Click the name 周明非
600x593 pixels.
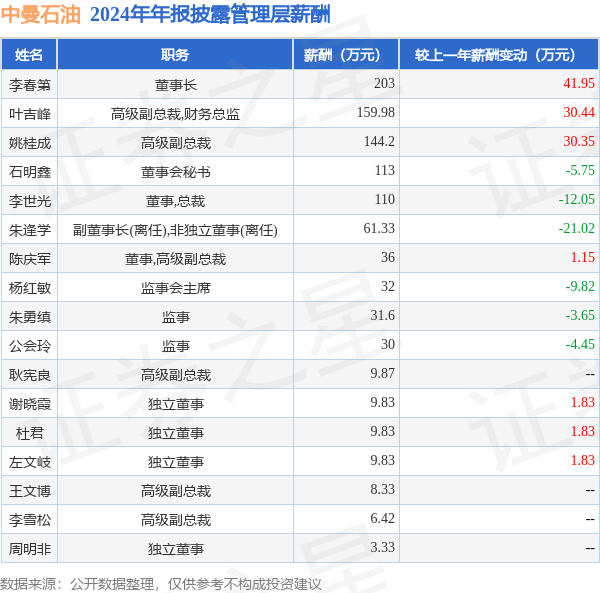[x=30, y=549]
